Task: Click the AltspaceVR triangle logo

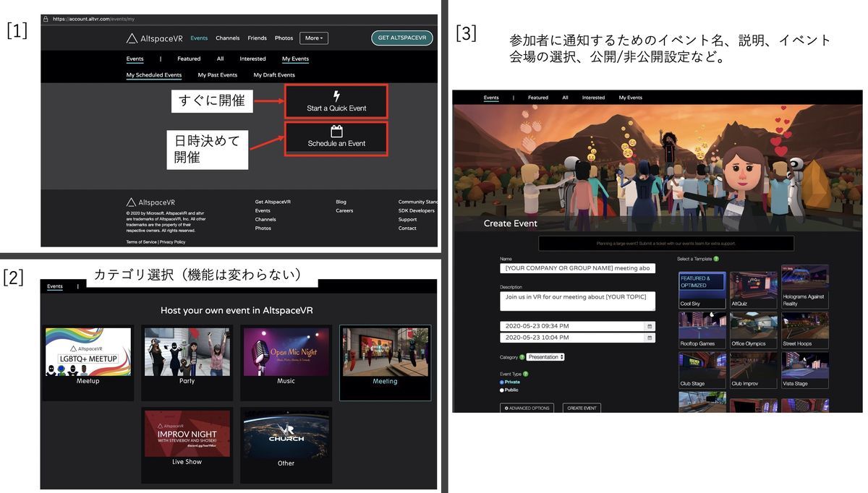Action: [132, 38]
